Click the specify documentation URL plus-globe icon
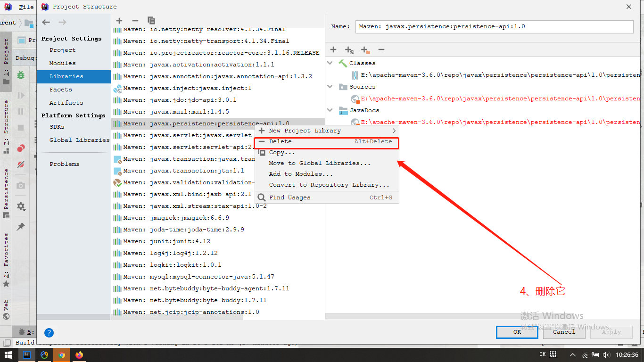The image size is (644, 362). coord(349,49)
